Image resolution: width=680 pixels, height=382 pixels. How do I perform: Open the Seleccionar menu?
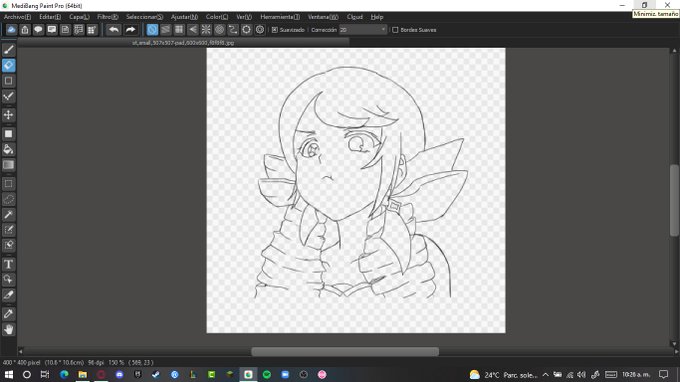coord(144,17)
